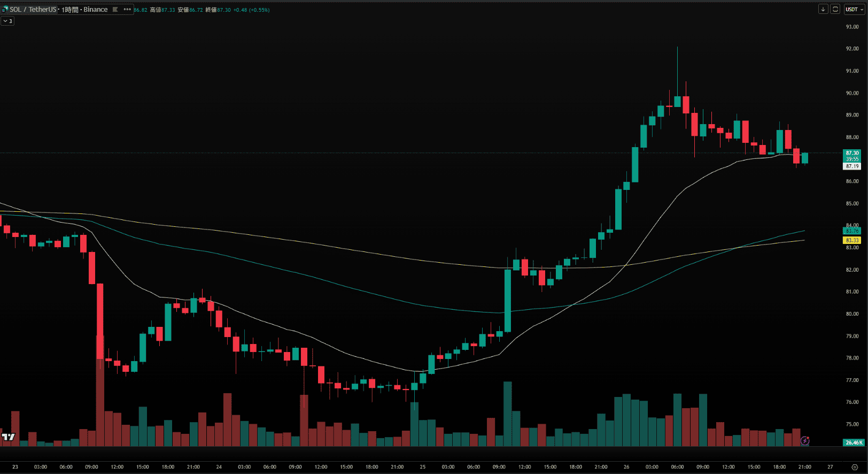
Task: Click the white 87.19 moving average label
Action: click(852, 166)
